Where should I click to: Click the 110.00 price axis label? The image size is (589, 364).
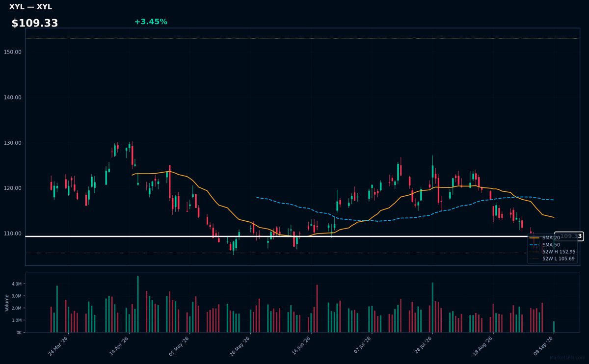13,234
